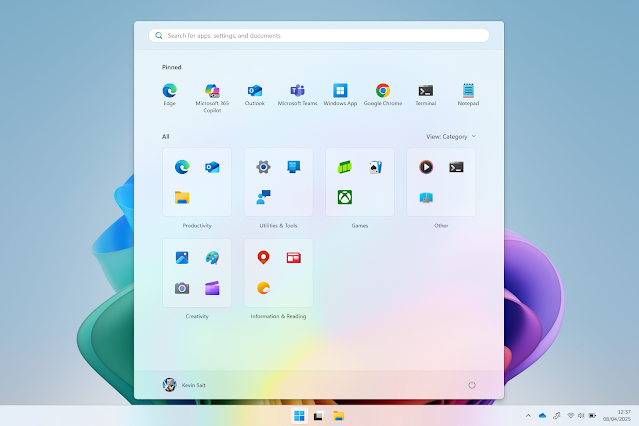Open Terminal in the Other category
This screenshot has height=426, width=639.
(456, 167)
